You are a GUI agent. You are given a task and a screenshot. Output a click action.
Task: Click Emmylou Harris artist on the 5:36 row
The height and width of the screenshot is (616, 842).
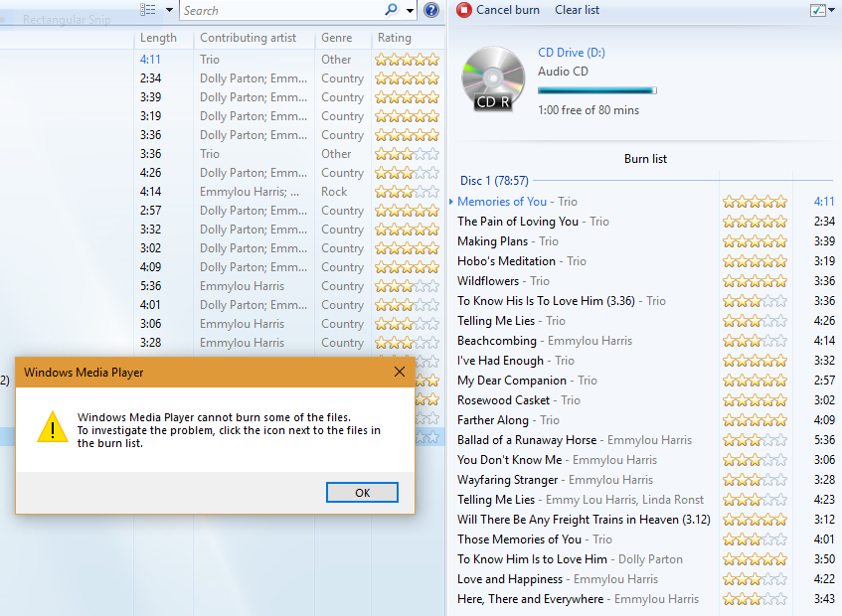point(243,286)
